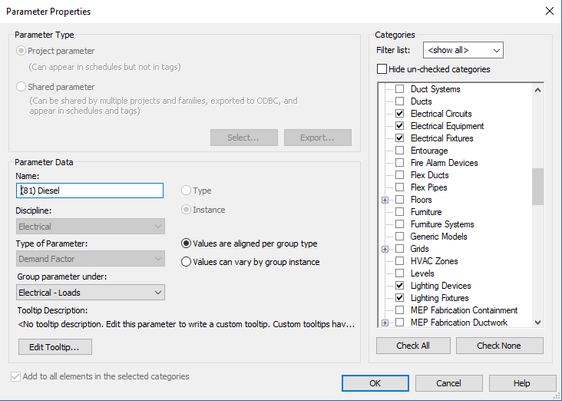Image resolution: width=562 pixels, height=401 pixels.
Task: Select Project parameter radio button
Action: (x=21, y=51)
